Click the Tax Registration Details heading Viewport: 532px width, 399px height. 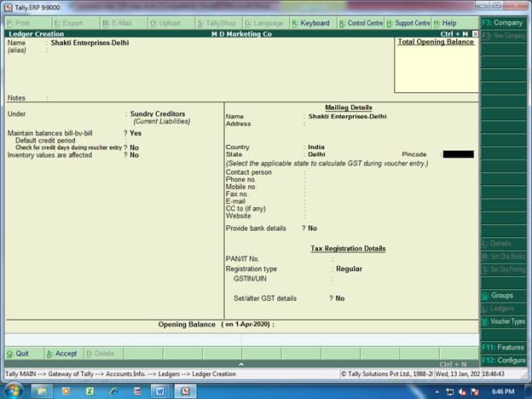tap(348, 249)
